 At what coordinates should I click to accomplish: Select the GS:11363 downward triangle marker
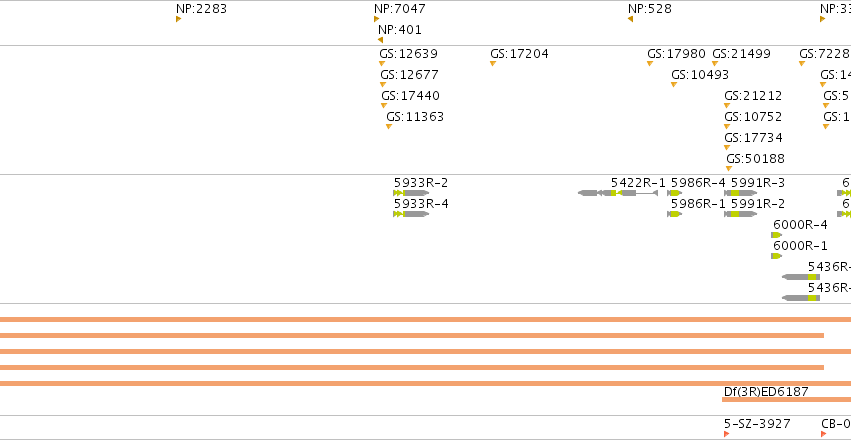pyautogui.click(x=389, y=127)
